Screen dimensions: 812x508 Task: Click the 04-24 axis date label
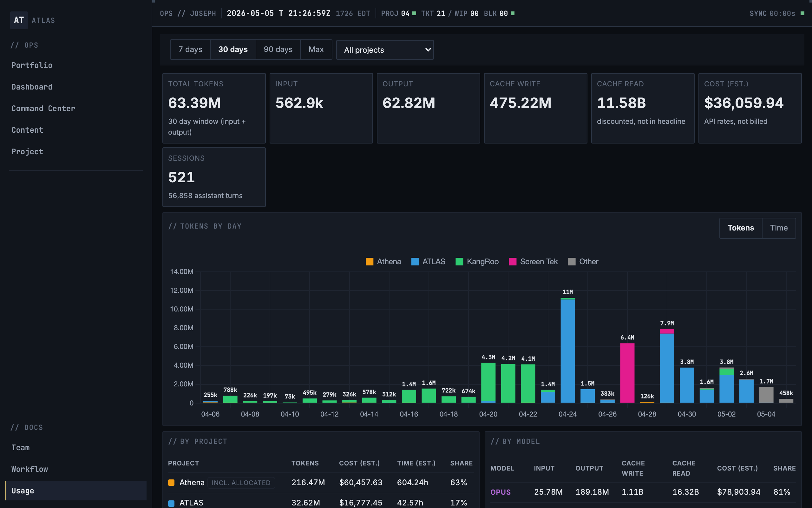(567, 414)
